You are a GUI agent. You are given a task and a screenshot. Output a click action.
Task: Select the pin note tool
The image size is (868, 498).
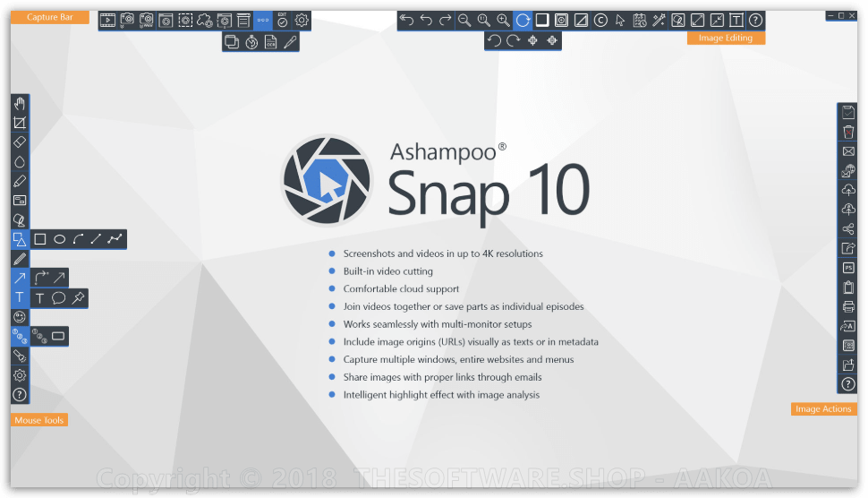[78, 298]
